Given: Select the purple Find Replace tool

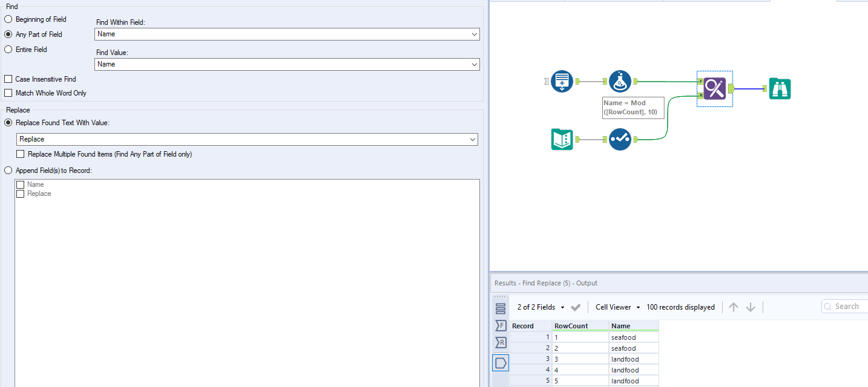Looking at the screenshot, I should point(715,88).
